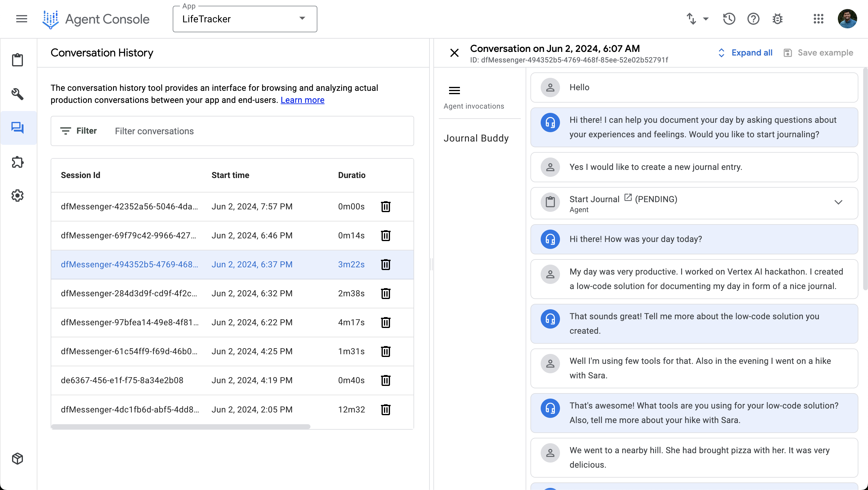Open dropdown arrow next to import/export icon
Viewport: 868px width, 490px height.
click(706, 19)
